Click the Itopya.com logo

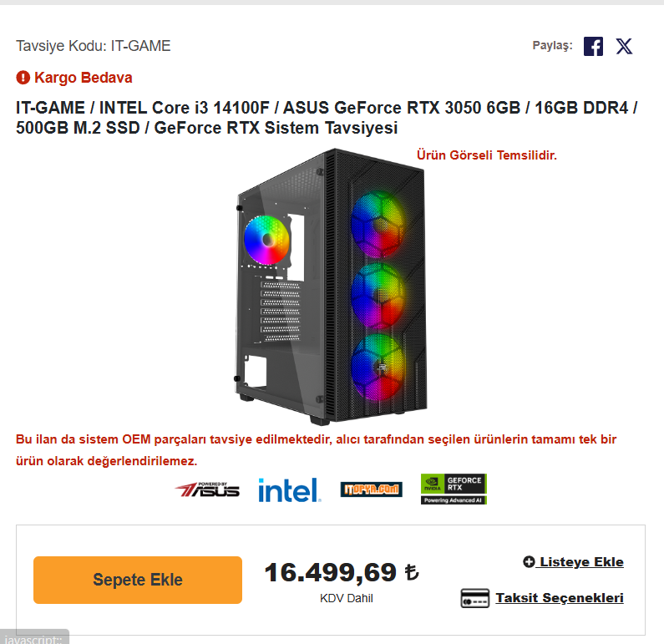click(371, 489)
